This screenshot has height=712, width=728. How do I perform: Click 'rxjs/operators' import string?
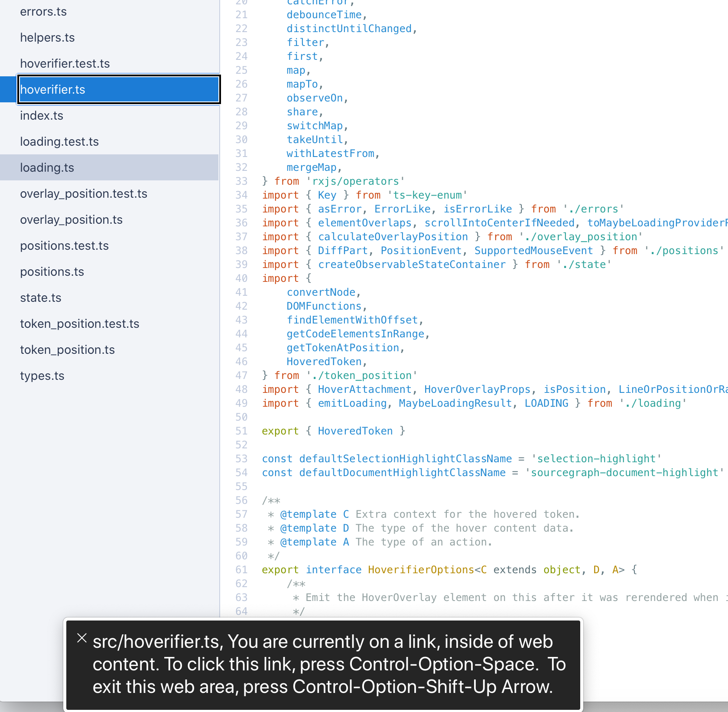click(x=355, y=181)
